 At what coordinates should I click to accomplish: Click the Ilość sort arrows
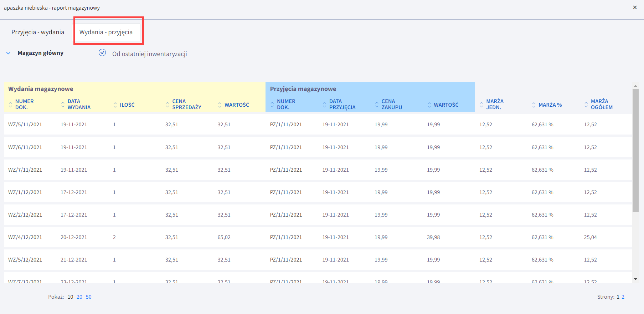(115, 105)
